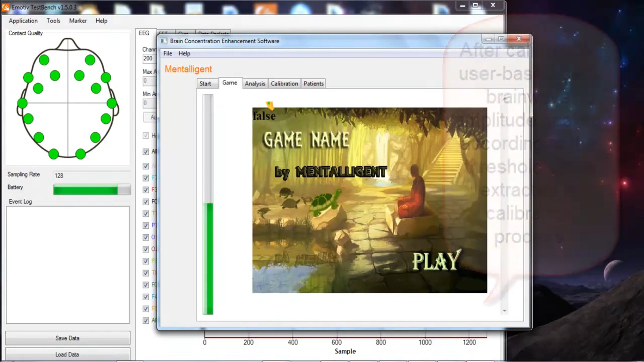Click the bottom-left rear sensor dot

pos(54,154)
